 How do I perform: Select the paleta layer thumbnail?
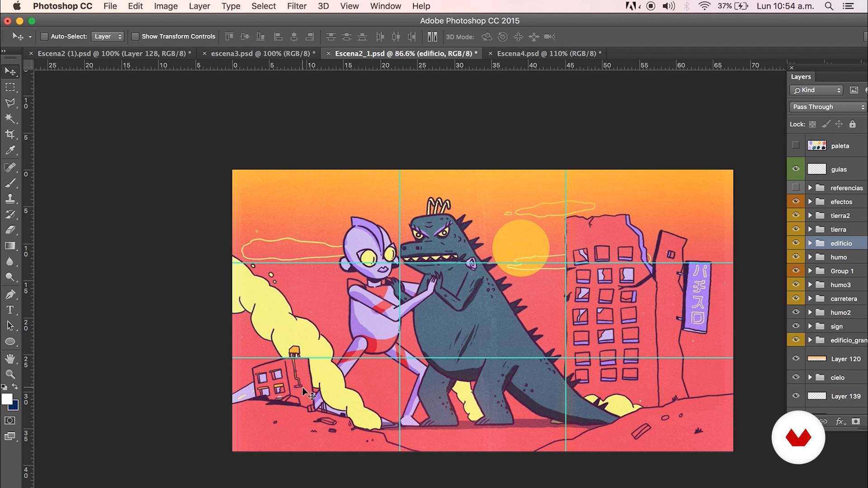click(817, 145)
